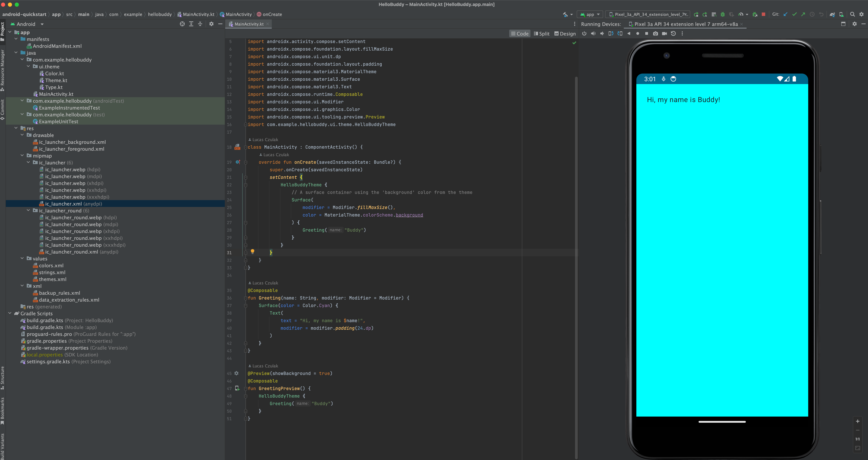The width and height of the screenshot is (868, 460).
Task: Open Project panel options gear
Action: click(211, 24)
